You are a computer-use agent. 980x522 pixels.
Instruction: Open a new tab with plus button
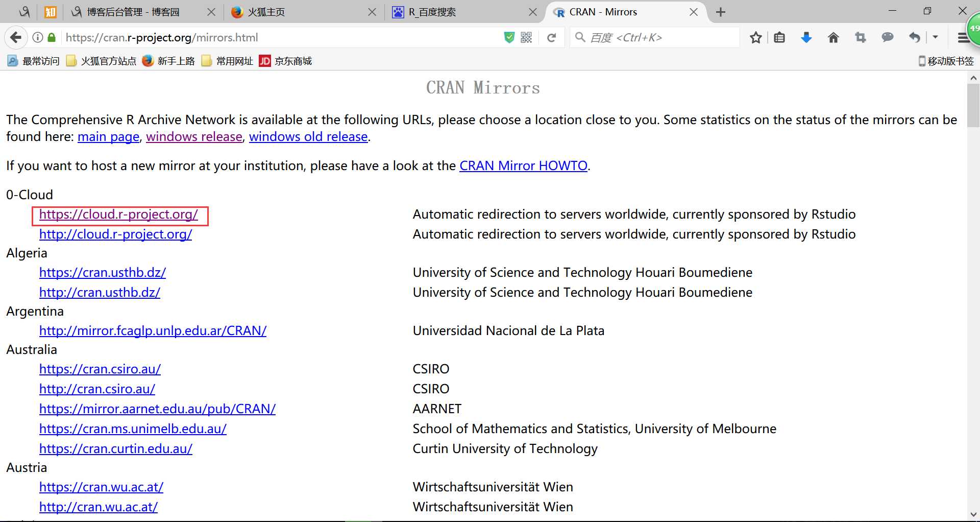(x=721, y=12)
